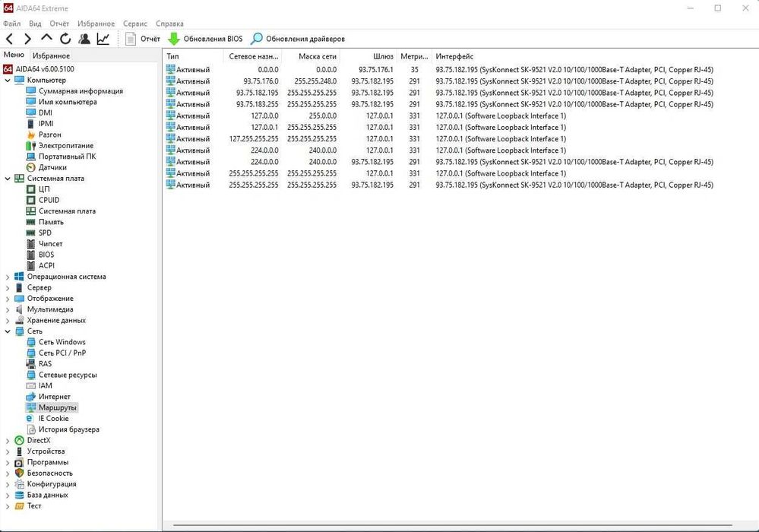Select Чипсет item
Viewport: 759px width, 532px height.
tap(50, 243)
